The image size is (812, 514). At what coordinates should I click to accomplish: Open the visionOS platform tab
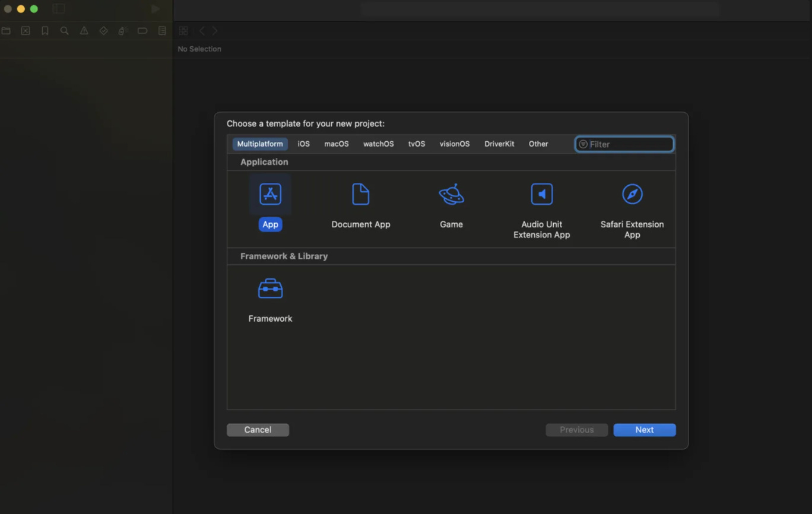point(454,144)
